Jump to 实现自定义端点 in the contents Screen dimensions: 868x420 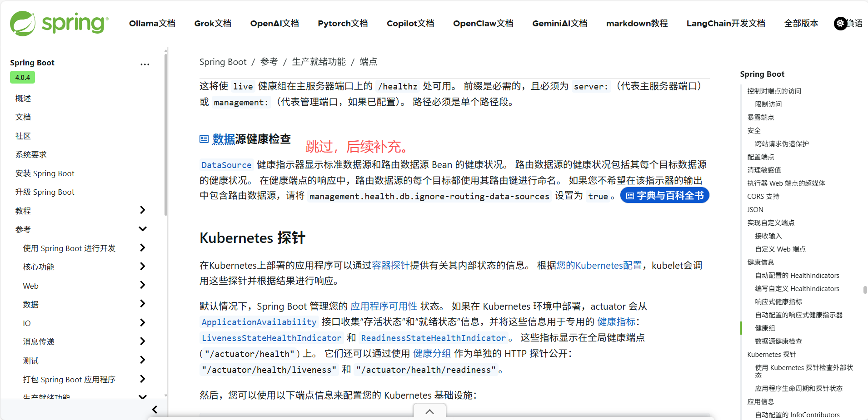771,222
